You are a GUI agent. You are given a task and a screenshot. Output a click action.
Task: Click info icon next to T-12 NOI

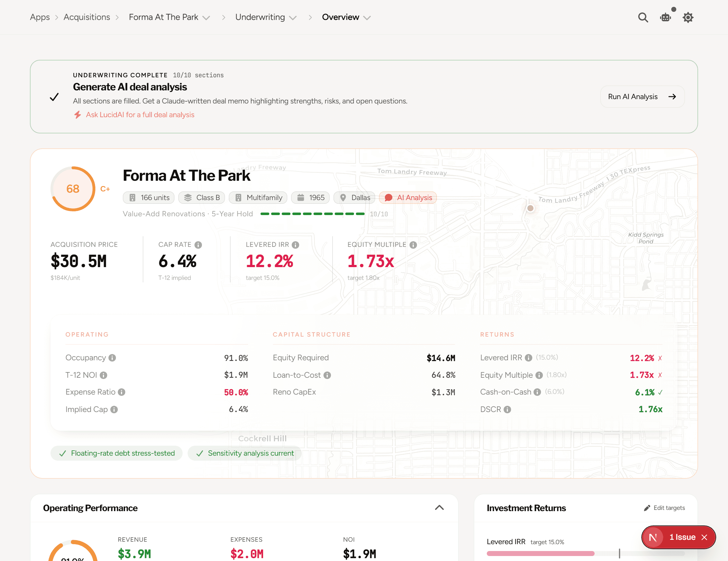(104, 375)
